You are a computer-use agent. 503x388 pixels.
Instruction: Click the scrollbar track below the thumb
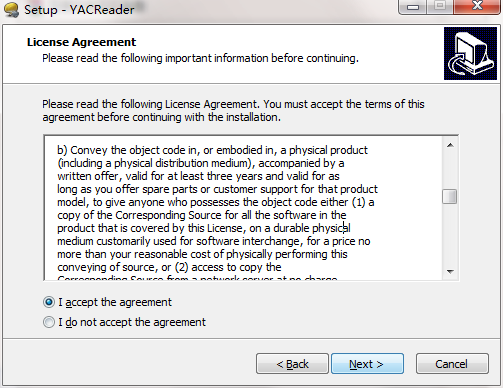point(450,234)
